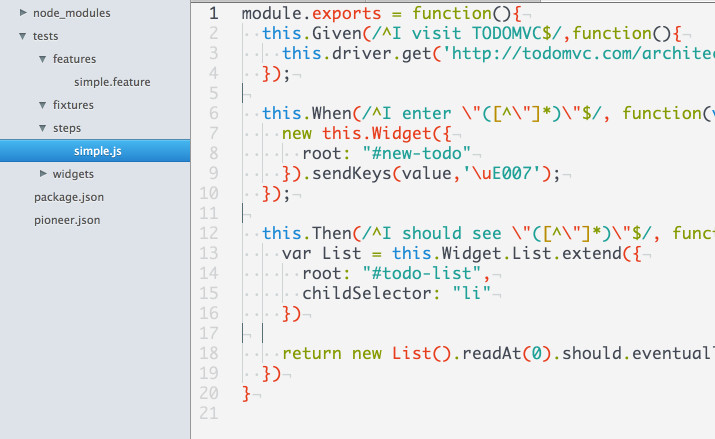Click line number 11 in the gutter
The width and height of the screenshot is (715, 439).
pos(209,213)
